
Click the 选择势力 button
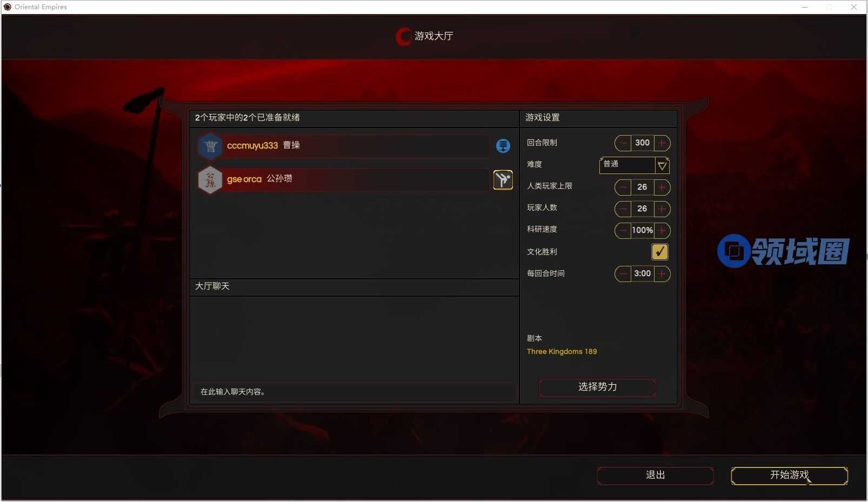pyautogui.click(x=598, y=387)
